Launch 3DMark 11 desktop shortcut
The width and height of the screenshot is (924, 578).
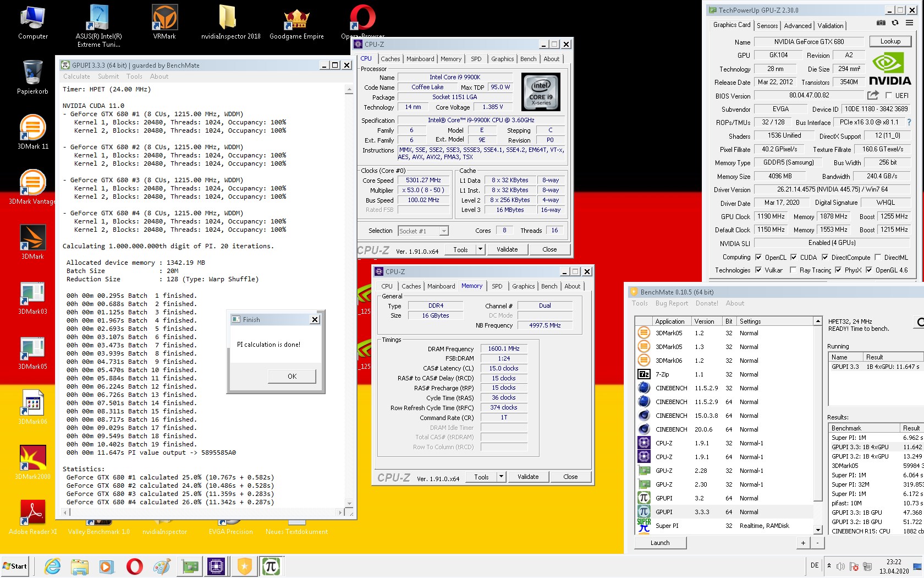(x=33, y=132)
